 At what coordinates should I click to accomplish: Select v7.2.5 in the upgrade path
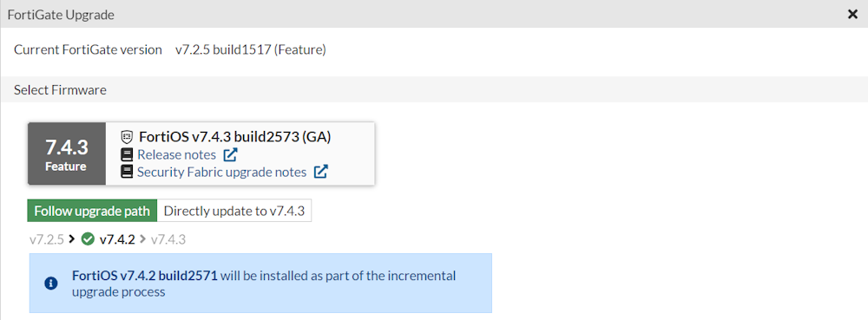click(47, 239)
